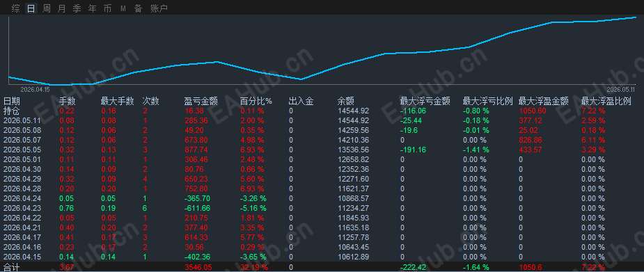The image size is (644, 272).
Task: Click the loss amount -365.70
Action: [197, 198]
